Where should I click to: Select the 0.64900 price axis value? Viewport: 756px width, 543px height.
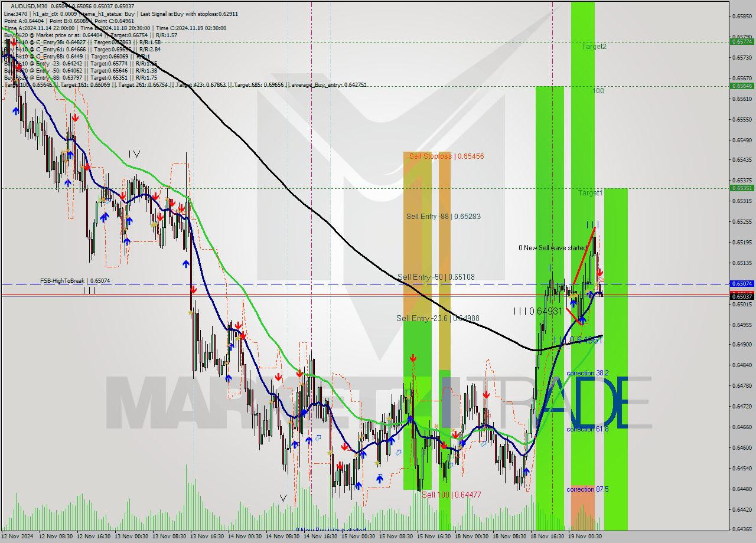(742, 344)
